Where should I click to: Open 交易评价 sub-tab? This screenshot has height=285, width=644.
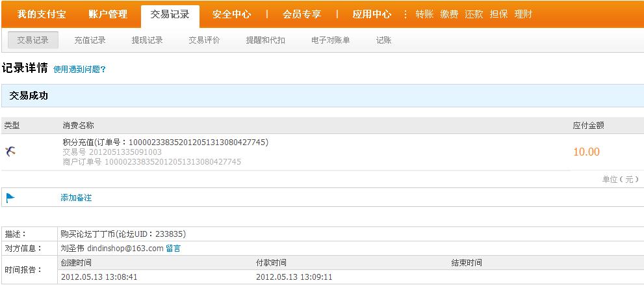tap(204, 40)
